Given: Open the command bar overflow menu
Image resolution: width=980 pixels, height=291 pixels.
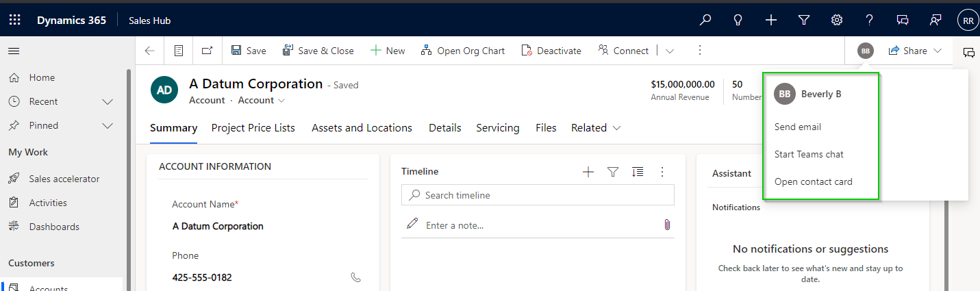Looking at the screenshot, I should [699, 51].
